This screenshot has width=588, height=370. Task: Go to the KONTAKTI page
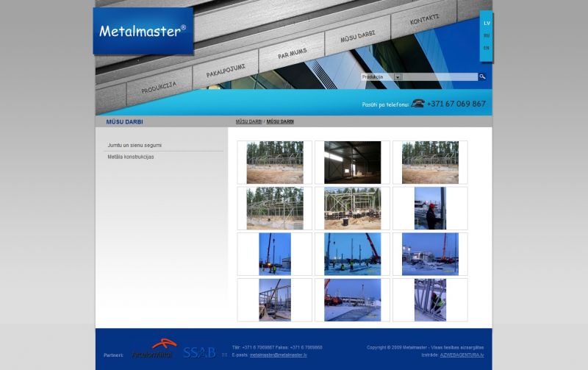pyautogui.click(x=424, y=19)
